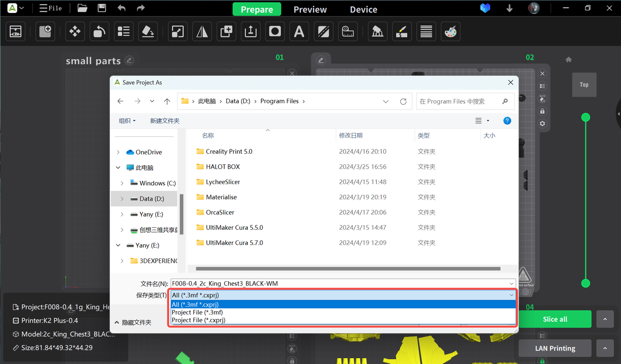The image size is (621, 364).
Task: Reset view with the home icon
Action: [x=569, y=60]
